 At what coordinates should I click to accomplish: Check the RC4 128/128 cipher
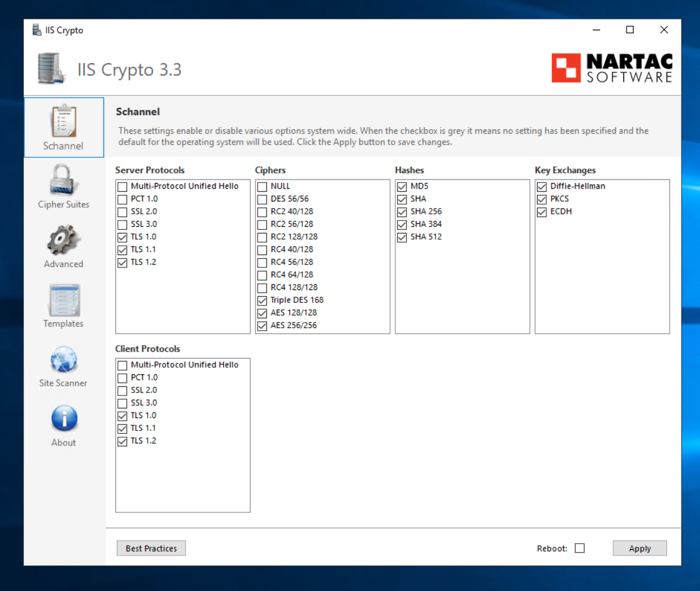coord(263,288)
